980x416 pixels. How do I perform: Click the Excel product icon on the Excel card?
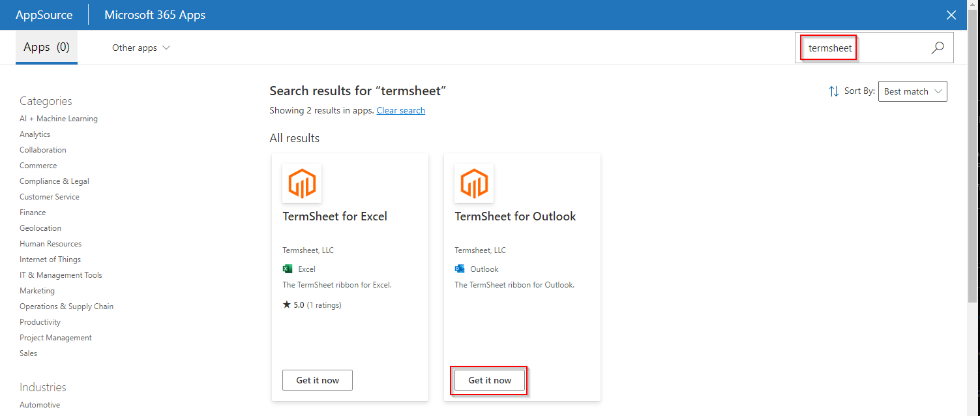[287, 269]
